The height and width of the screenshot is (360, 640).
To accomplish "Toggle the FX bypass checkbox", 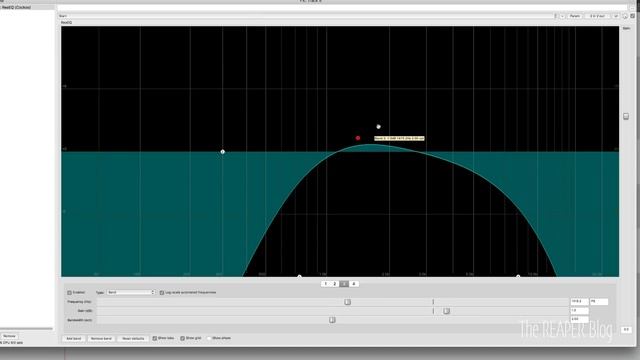I will pos(633,16).
